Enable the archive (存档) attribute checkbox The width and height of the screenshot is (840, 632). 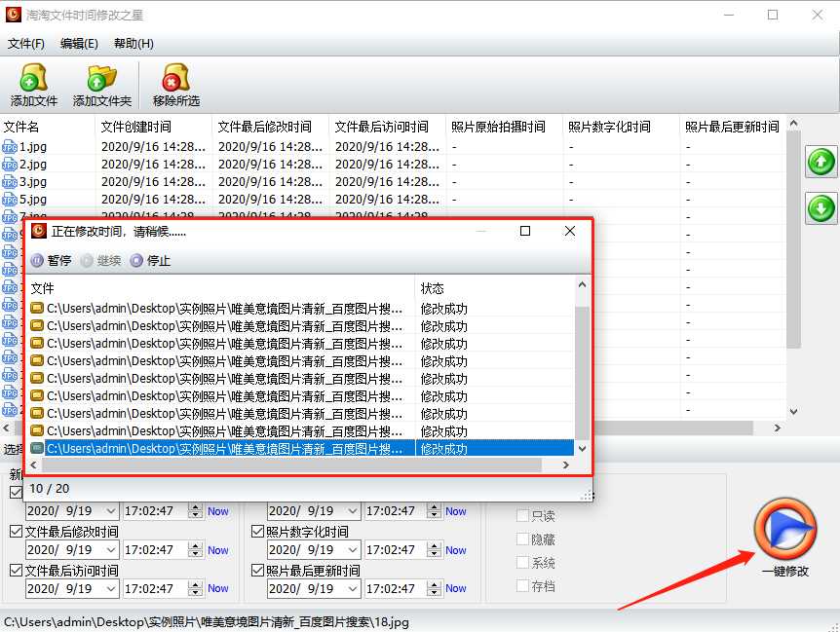(x=523, y=586)
